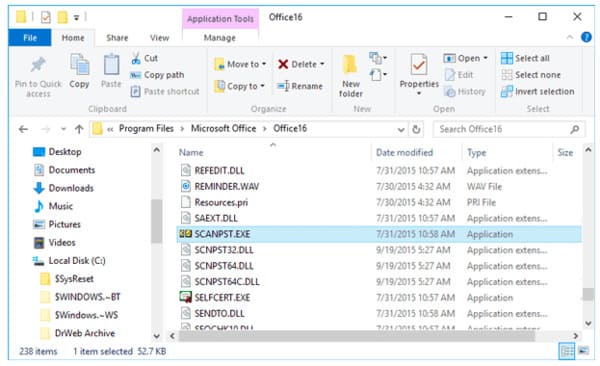600x366 pixels.
Task: Sort by Type column header
Action: pyautogui.click(x=476, y=152)
